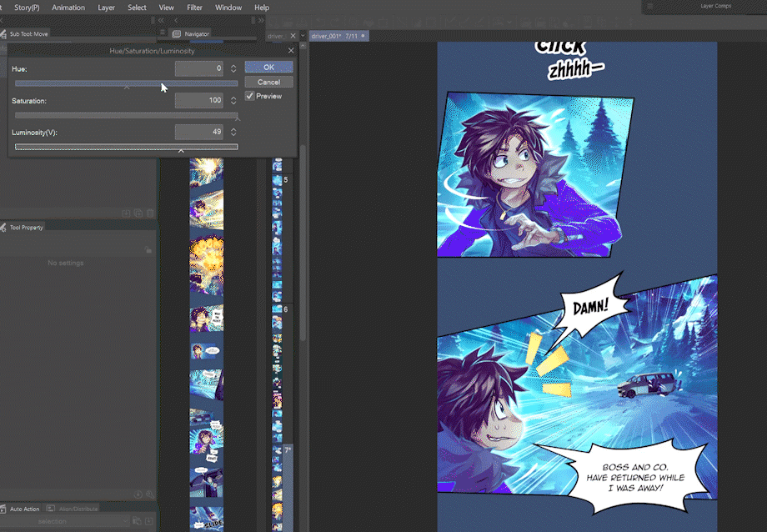Open the Layer Comps palette menu icon
The height and width of the screenshot is (532, 767).
pyautogui.click(x=650, y=6)
